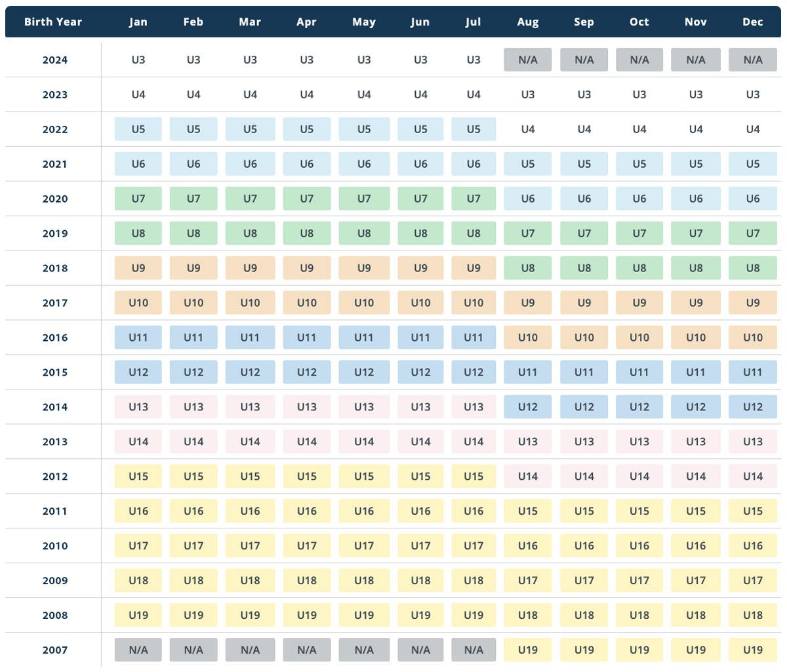Image resolution: width=787 pixels, height=672 pixels.
Task: Select the 2015 birth year row label
Action: click(x=55, y=372)
